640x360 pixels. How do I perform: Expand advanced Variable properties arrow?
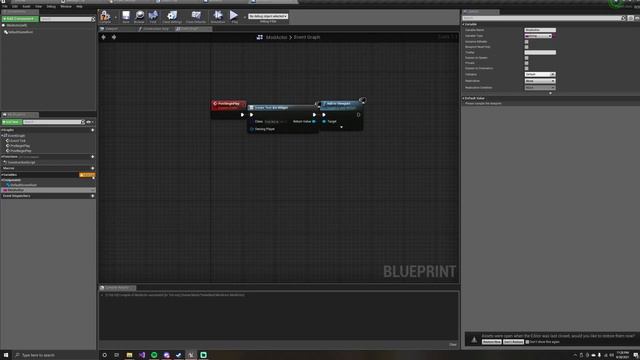pyautogui.click(x=550, y=93)
